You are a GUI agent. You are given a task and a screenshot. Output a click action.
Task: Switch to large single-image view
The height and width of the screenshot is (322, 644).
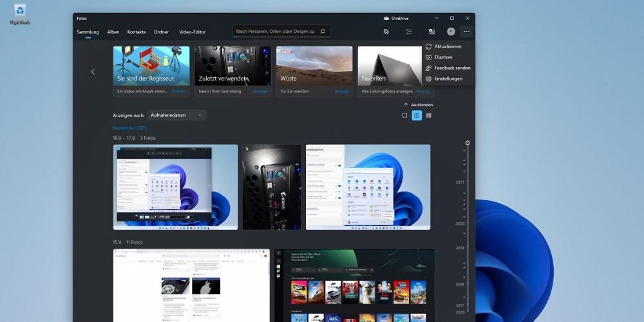pyautogui.click(x=404, y=115)
